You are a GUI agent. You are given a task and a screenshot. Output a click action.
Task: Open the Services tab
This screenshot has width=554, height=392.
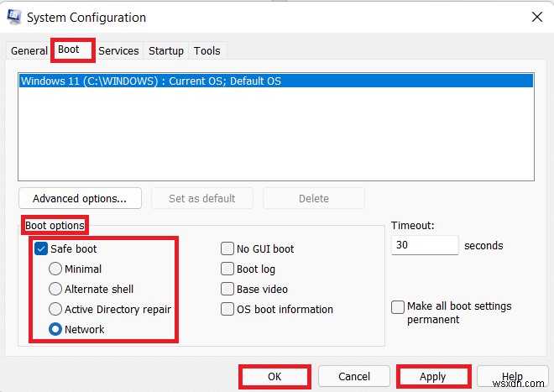pos(118,51)
